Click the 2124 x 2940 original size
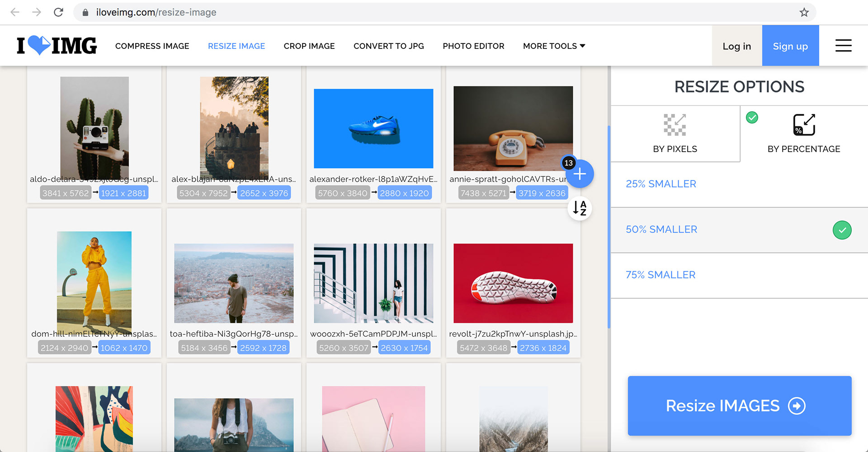This screenshot has height=452, width=868. [64, 348]
